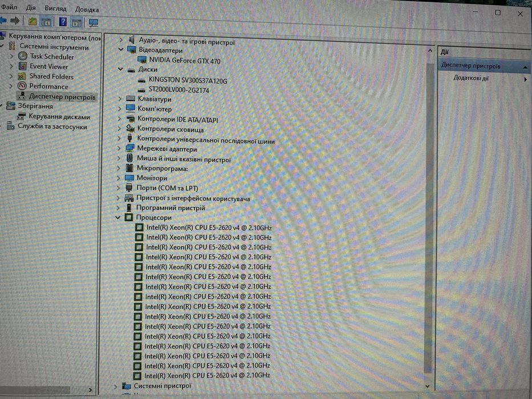Expand Task Scheduler tree node
Screen dimensions: 532x399
coord(11,56)
